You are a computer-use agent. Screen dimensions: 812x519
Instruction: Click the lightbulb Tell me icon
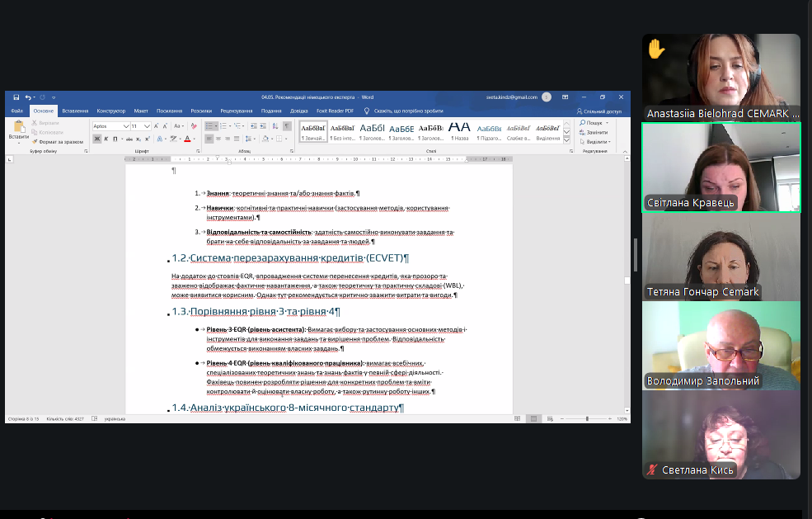click(x=367, y=111)
